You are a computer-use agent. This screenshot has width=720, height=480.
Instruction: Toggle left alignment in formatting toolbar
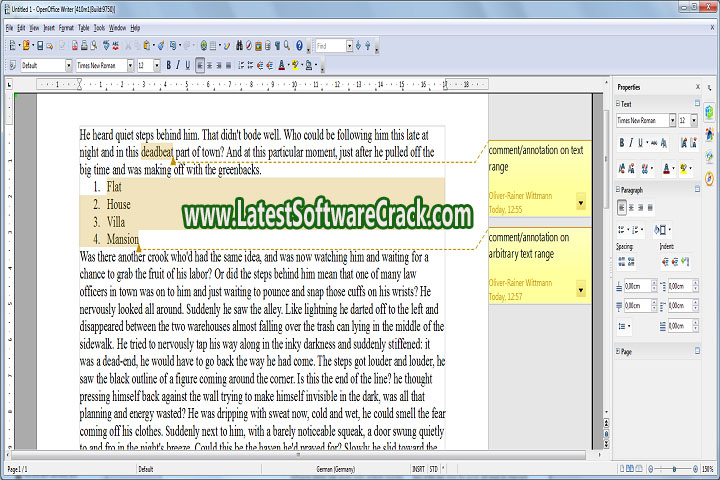tap(201, 65)
